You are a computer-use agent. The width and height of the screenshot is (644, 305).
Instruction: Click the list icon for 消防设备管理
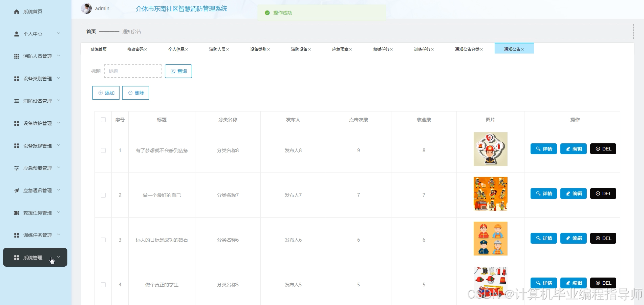tap(16, 101)
